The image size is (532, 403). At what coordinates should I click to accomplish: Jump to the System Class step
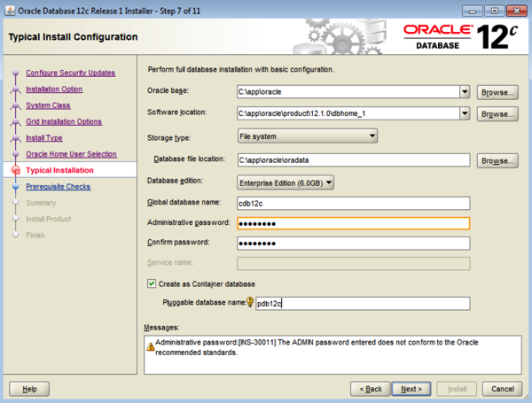point(48,105)
